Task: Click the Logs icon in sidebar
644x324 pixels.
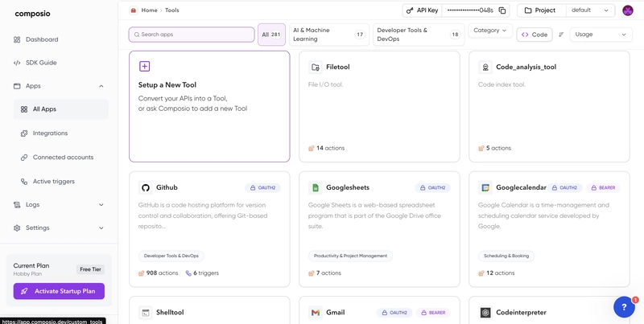Action: pos(17,205)
